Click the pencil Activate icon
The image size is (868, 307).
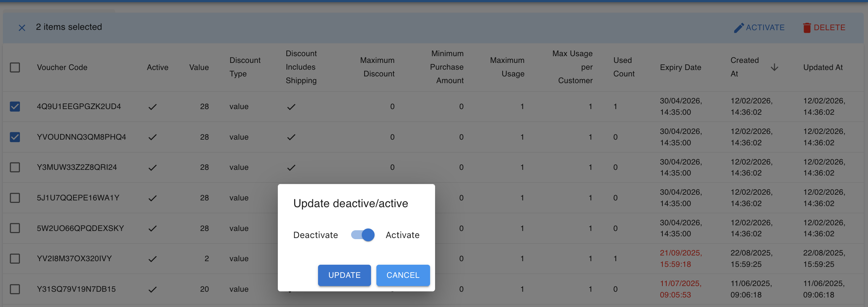pos(739,28)
